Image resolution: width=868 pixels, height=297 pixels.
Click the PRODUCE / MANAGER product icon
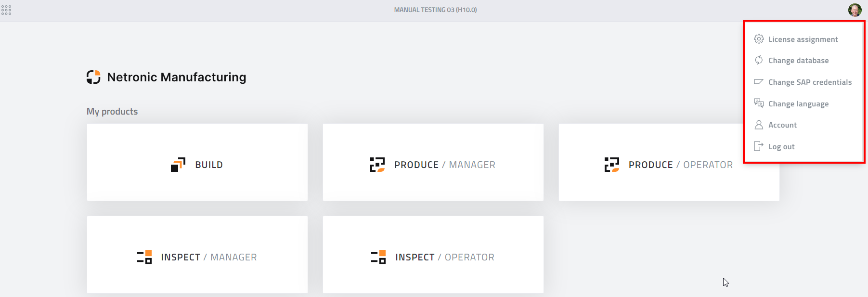click(377, 165)
